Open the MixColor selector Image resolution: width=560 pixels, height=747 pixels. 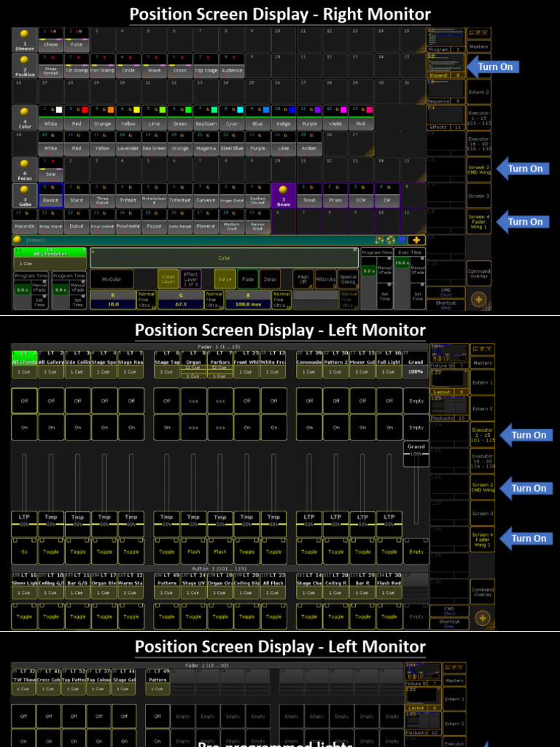(112, 279)
